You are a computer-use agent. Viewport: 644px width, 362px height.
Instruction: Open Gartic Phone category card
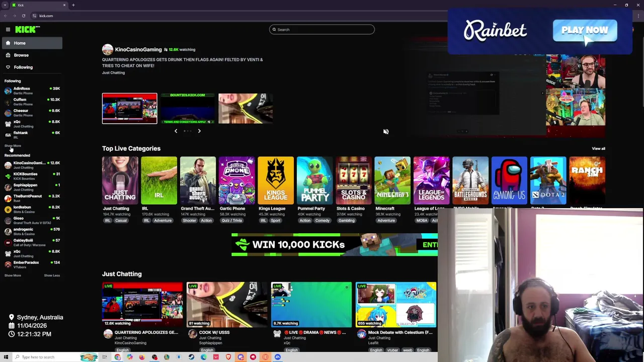[237, 180]
